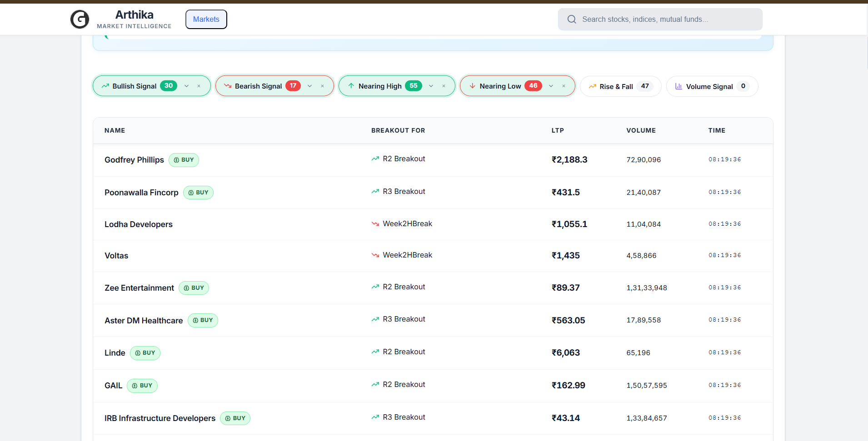Open the Nearing High dropdown
Screen dimensions: 868x441
coord(430,85)
